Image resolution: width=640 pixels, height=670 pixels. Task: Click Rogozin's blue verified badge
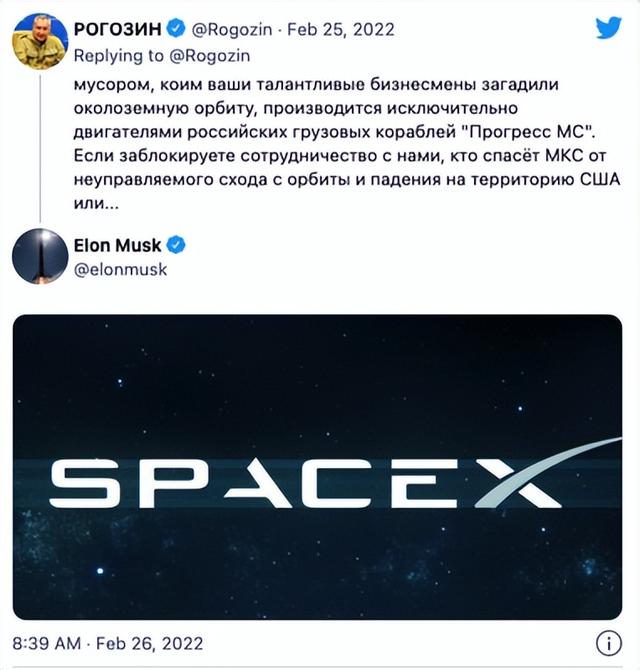pos(172,28)
